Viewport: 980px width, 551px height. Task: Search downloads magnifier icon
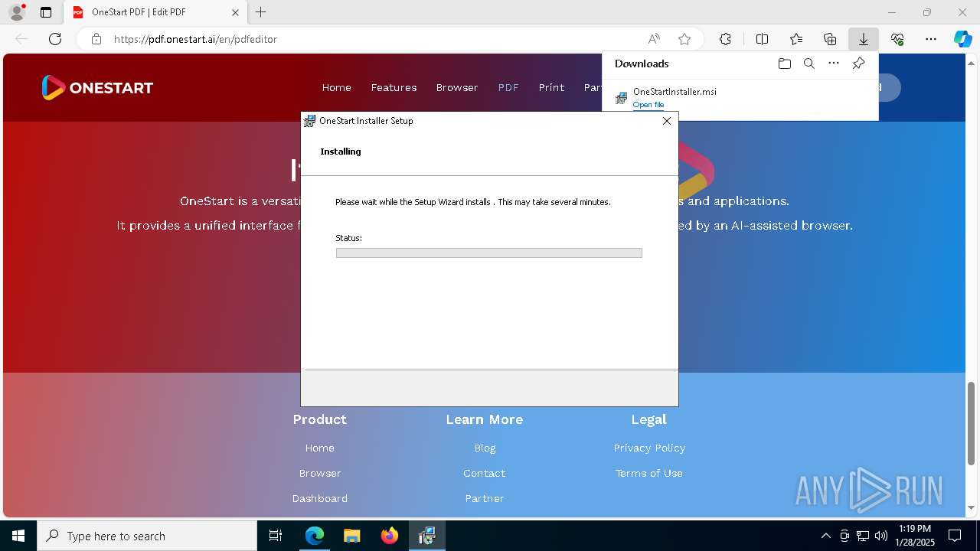[808, 64]
